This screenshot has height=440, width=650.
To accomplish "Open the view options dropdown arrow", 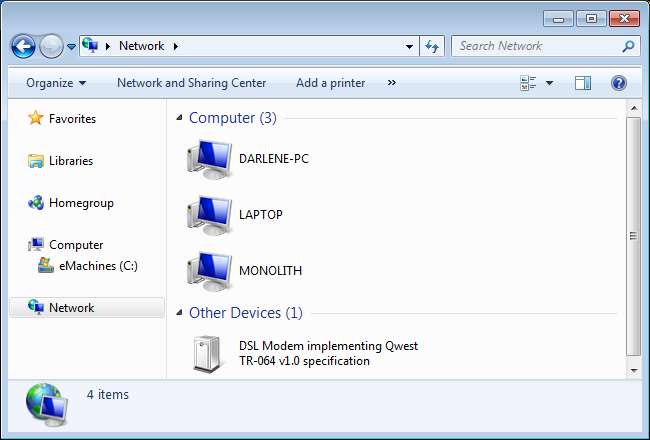I will pos(549,83).
